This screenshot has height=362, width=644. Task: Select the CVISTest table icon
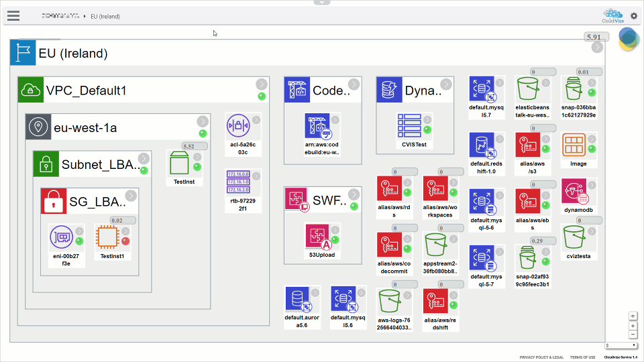pyautogui.click(x=409, y=125)
